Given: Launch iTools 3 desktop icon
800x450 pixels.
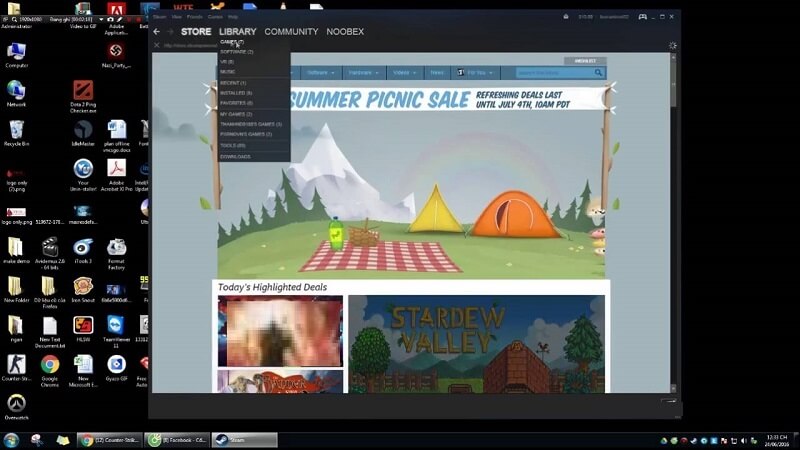Looking at the screenshot, I should click(83, 251).
